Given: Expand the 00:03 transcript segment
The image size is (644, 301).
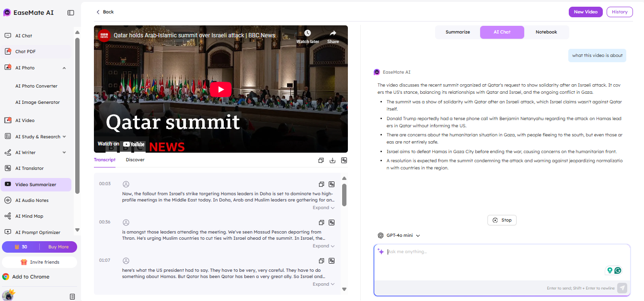Looking at the screenshot, I should point(323,208).
